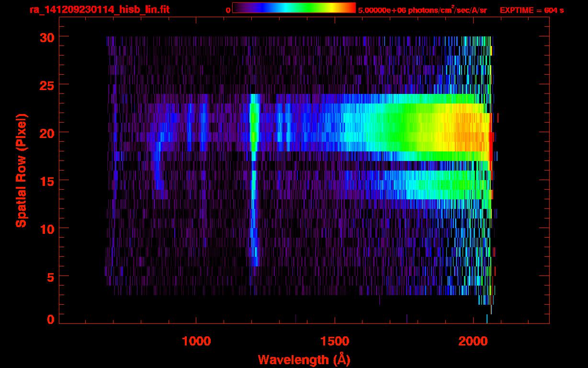Click the filename ra_141209230114_hisb_lin.fit
The width and height of the screenshot is (588, 368).
coord(99,9)
